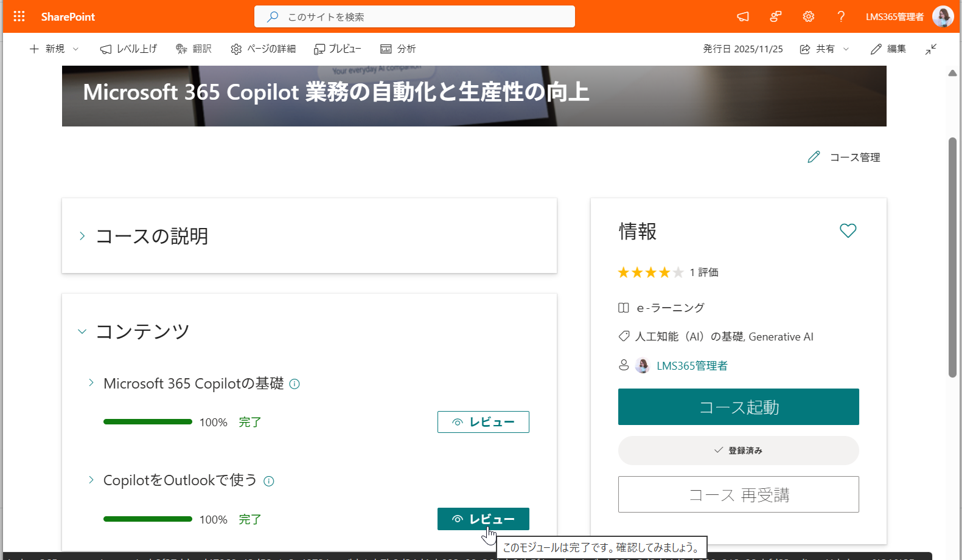Click the star rating row

tap(650, 272)
